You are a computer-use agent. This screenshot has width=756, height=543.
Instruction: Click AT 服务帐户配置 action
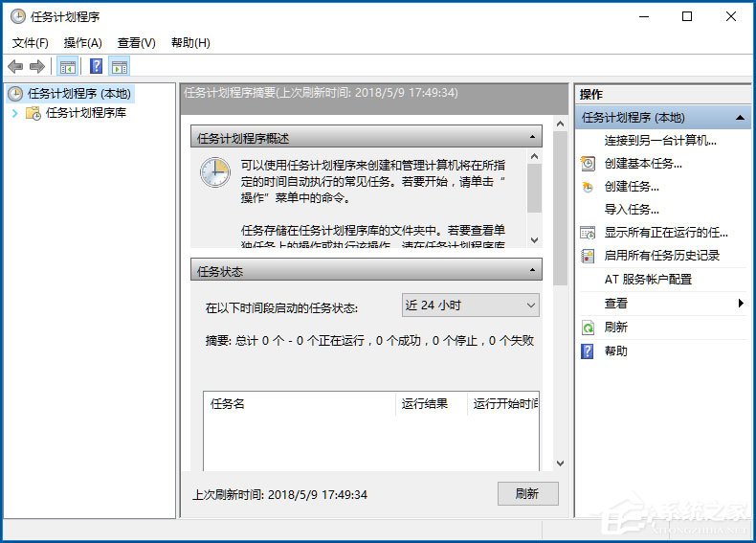648,279
